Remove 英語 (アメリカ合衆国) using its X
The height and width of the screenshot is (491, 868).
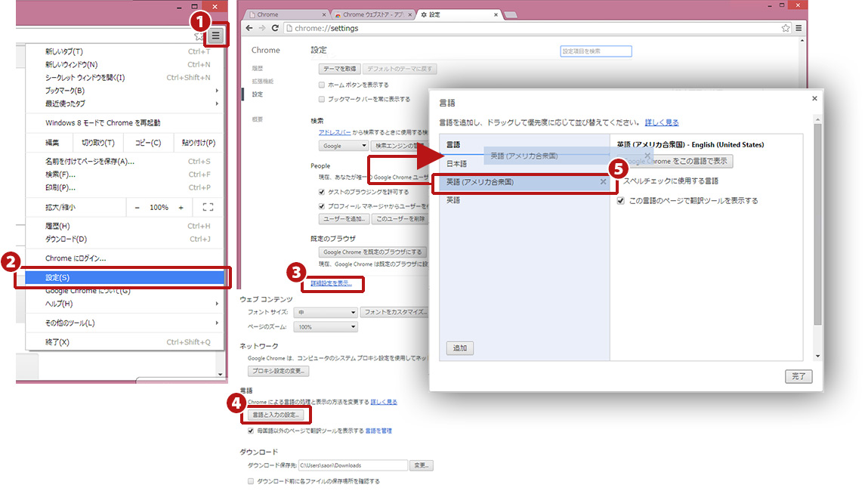pyautogui.click(x=604, y=181)
